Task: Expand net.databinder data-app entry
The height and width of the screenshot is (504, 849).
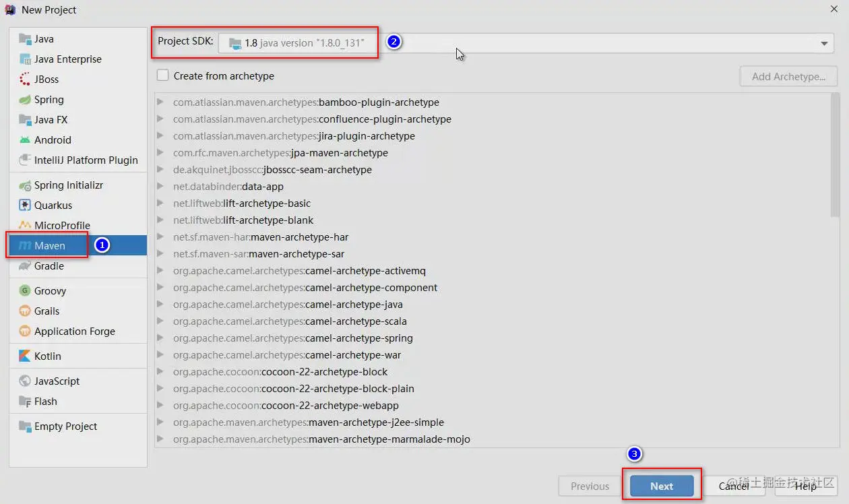Action: coord(160,187)
